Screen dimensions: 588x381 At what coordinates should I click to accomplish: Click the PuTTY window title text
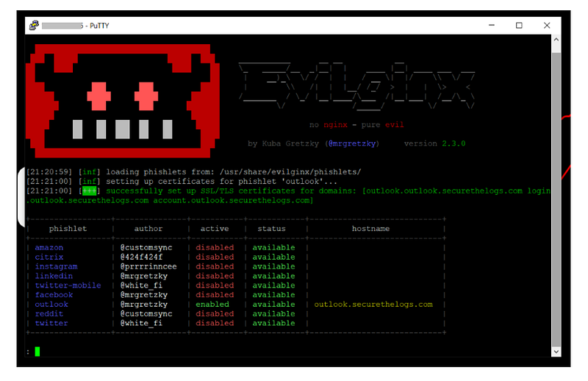(76, 26)
